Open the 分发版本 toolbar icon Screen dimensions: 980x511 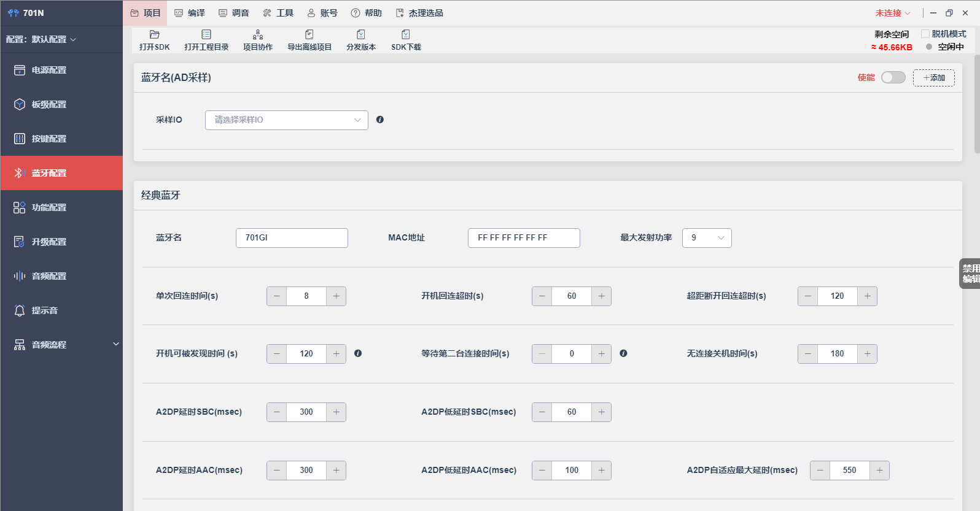click(361, 34)
